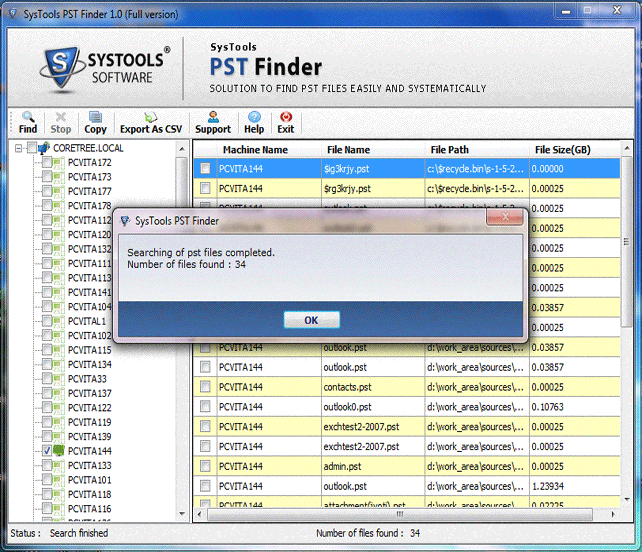Tick the checkbox for admin.pst row

tap(205, 466)
